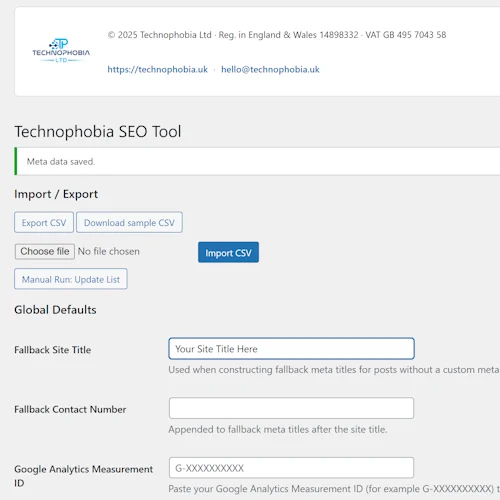Click 'Paste your Google Analytics Measurement ID' hint
The height and width of the screenshot is (500, 500).
point(334,489)
